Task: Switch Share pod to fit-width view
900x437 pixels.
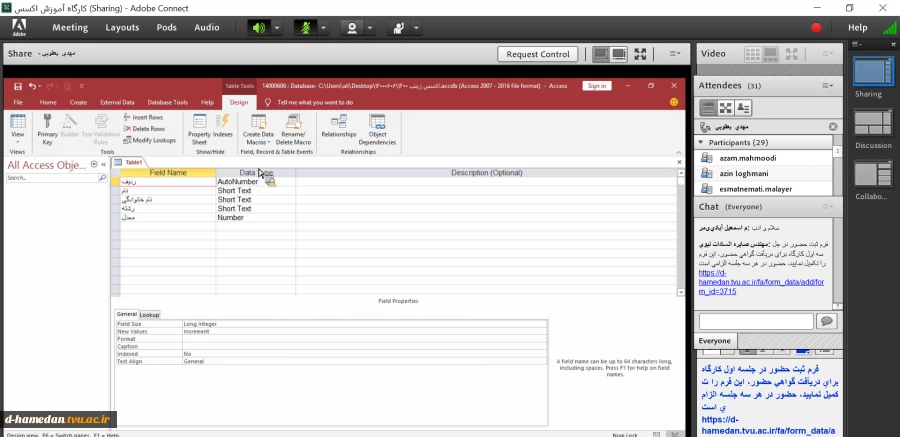Action: (x=600, y=54)
